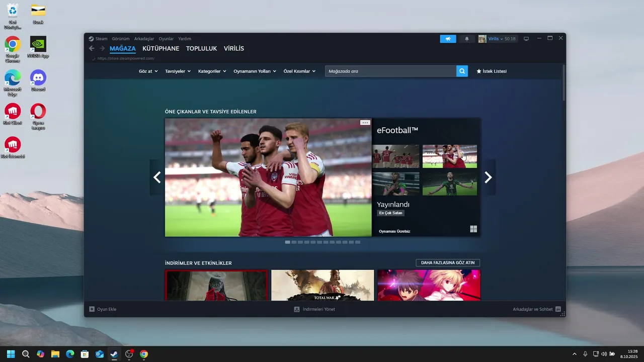Select the last carousel page dot
This screenshot has height=362, width=644.
[358, 242]
